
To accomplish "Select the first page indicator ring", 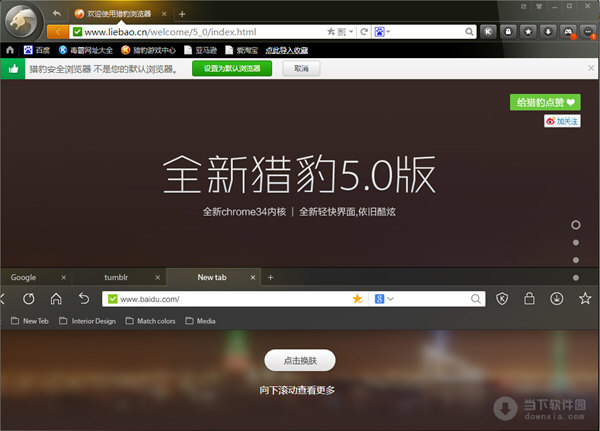I will pos(576,225).
